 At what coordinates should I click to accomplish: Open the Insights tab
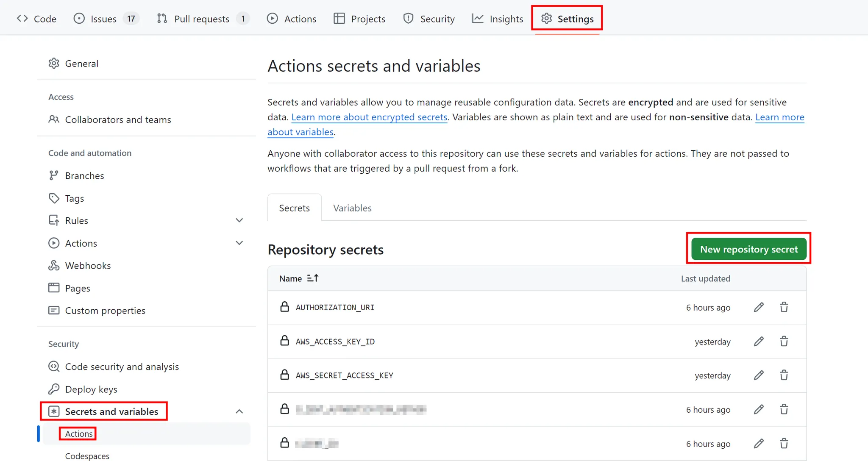pyautogui.click(x=498, y=19)
